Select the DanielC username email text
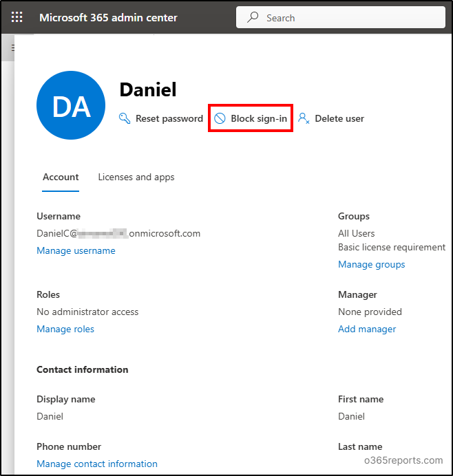453x476 pixels. pos(118,233)
